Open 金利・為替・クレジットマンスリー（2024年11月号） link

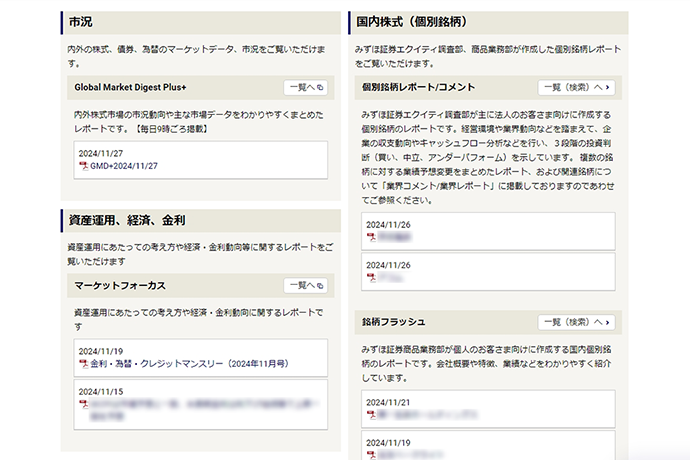(189, 364)
